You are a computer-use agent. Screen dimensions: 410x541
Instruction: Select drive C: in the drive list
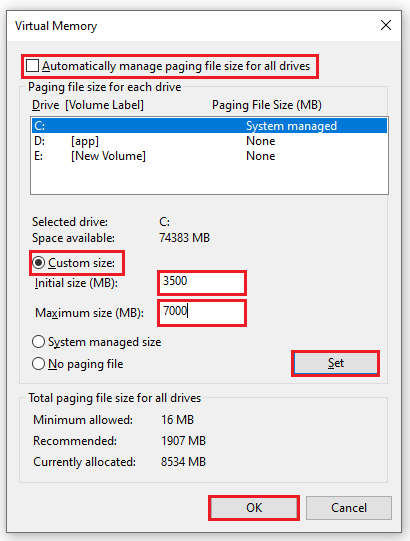point(209,126)
